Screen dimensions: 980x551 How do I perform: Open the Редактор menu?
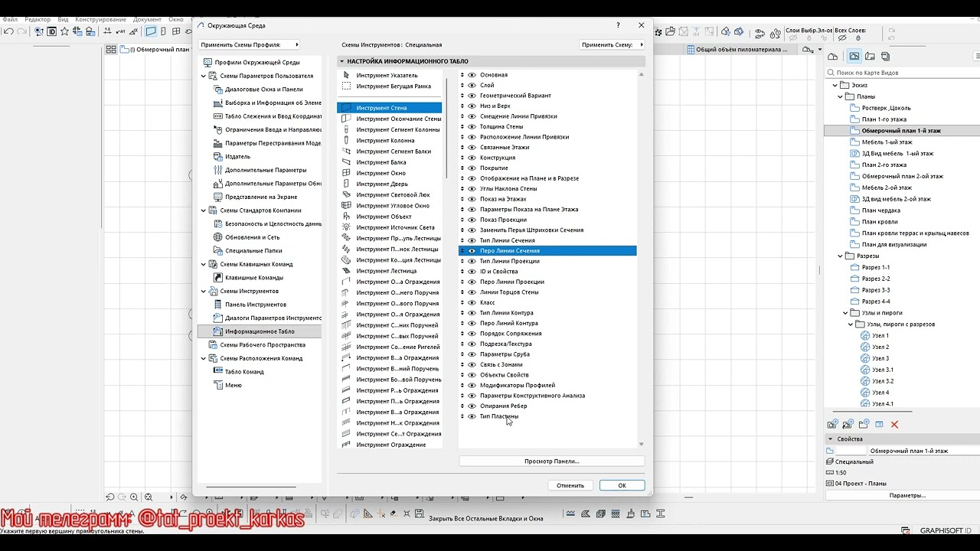[38, 18]
